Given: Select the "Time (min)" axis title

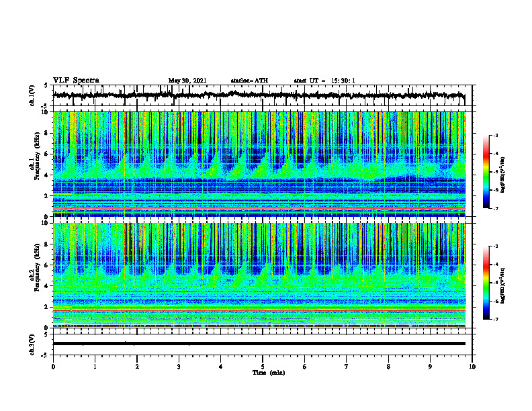Looking at the screenshot, I should click(269, 373).
